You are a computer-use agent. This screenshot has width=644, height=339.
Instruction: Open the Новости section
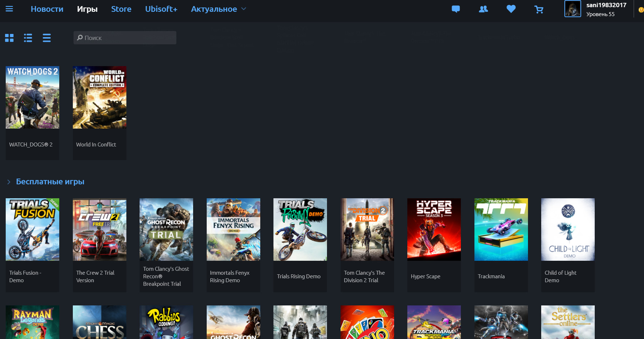[x=47, y=9]
